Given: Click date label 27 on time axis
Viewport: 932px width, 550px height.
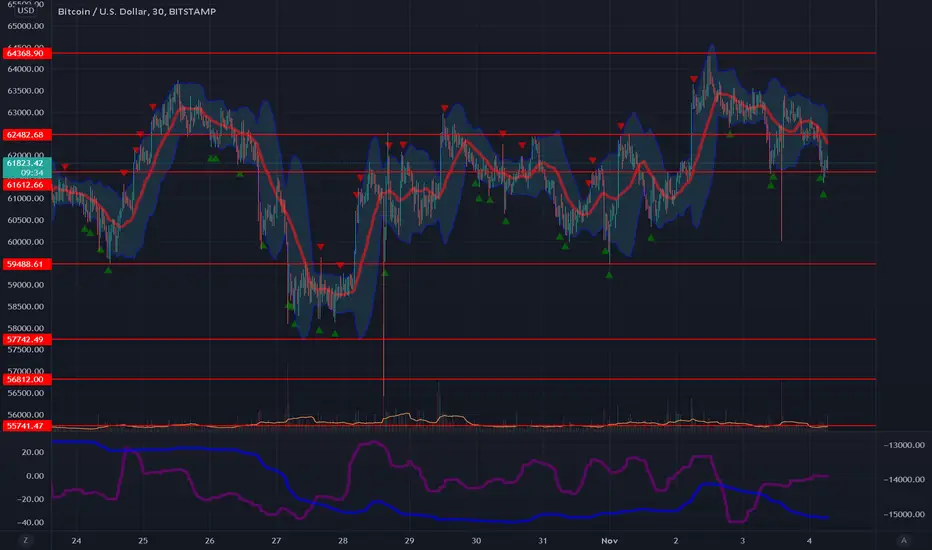Looking at the screenshot, I should tap(276, 541).
